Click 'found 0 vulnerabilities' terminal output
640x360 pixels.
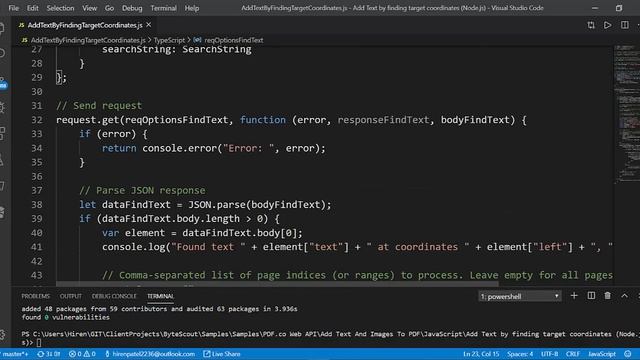click(x=66, y=317)
